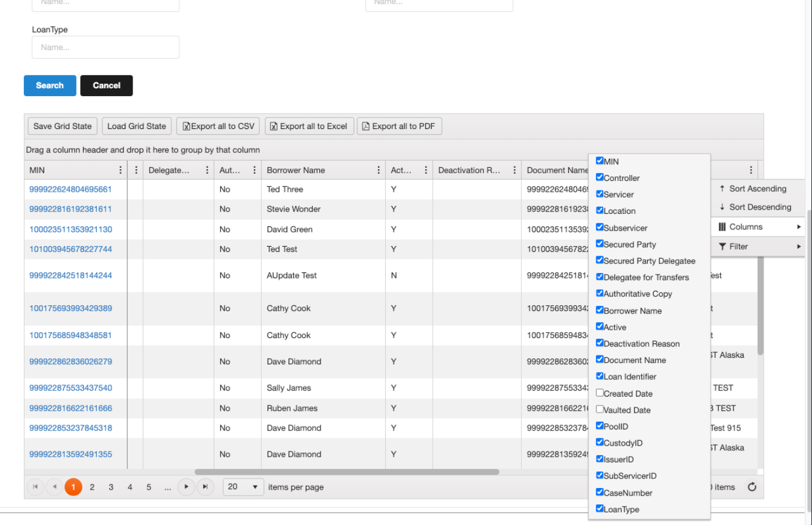
Task: Toggle the CaseNumber column checkbox
Action: click(x=600, y=492)
